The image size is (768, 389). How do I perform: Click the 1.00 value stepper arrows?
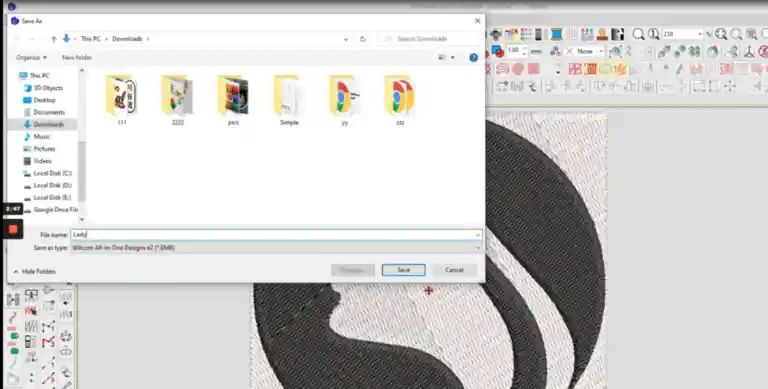tap(525, 50)
